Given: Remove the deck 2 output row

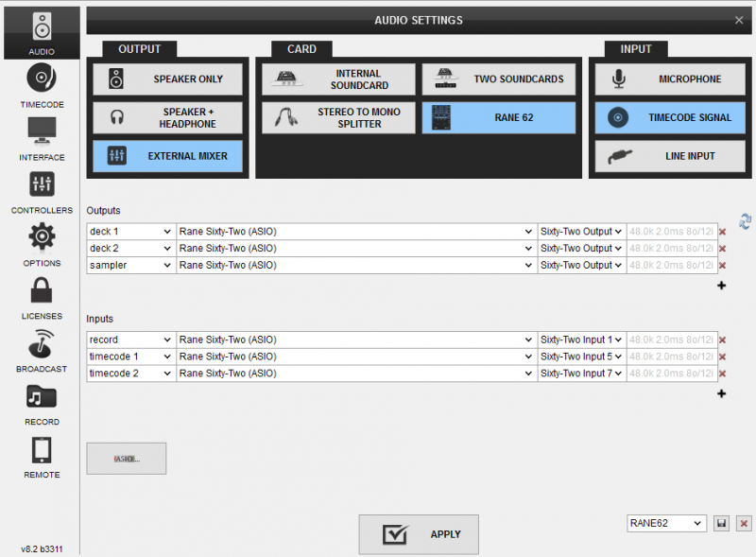Looking at the screenshot, I should [722, 249].
